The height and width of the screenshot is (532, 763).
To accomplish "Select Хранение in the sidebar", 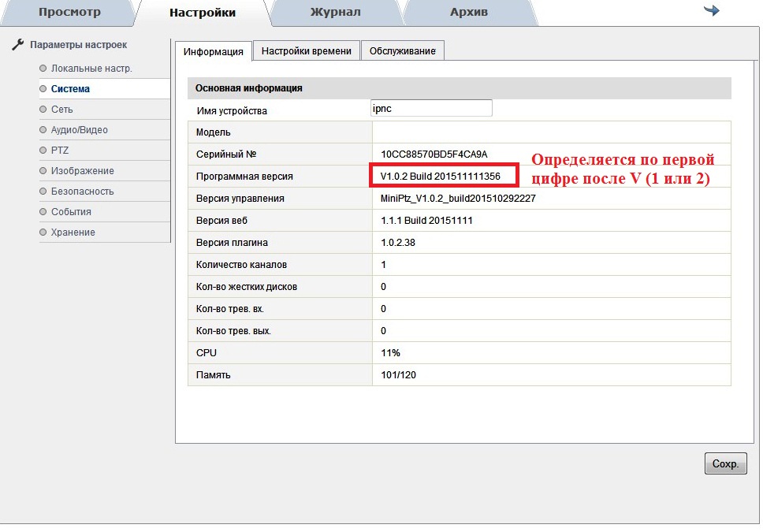I will pyautogui.click(x=73, y=233).
